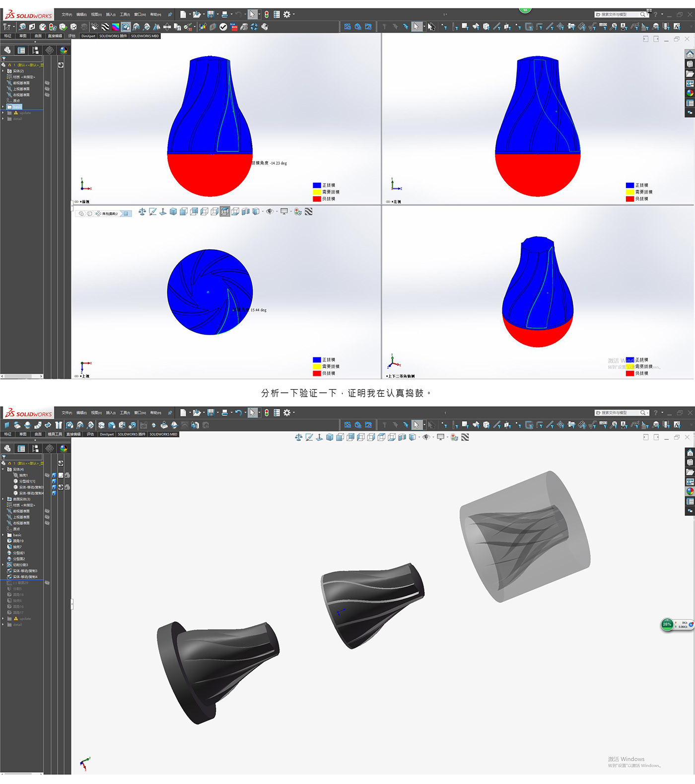
Task: Toggle display mode of 分型线1[1] body
Action: (54, 481)
